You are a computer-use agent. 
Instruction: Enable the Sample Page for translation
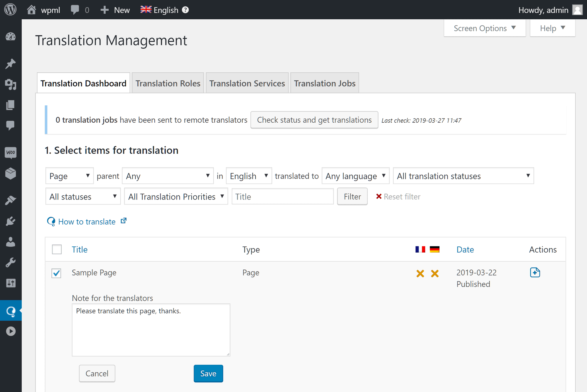pos(56,272)
